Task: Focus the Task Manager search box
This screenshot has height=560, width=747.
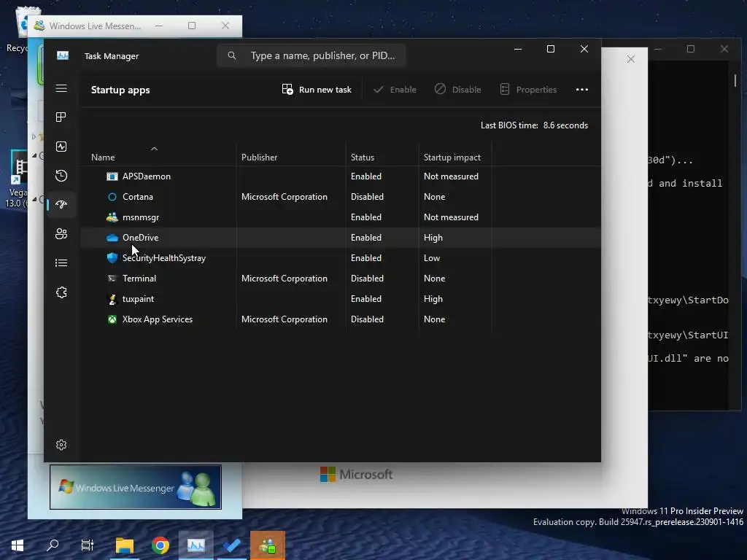Action: click(x=311, y=55)
